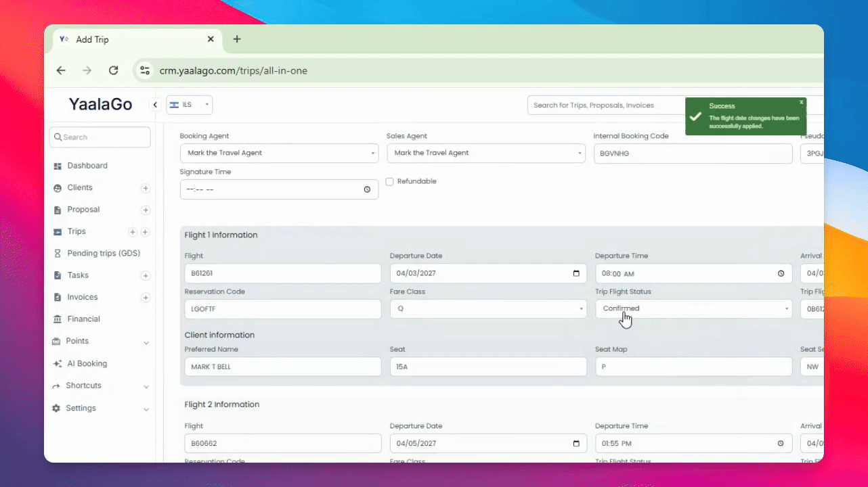Add a new invoice with plus icon

[x=145, y=298]
